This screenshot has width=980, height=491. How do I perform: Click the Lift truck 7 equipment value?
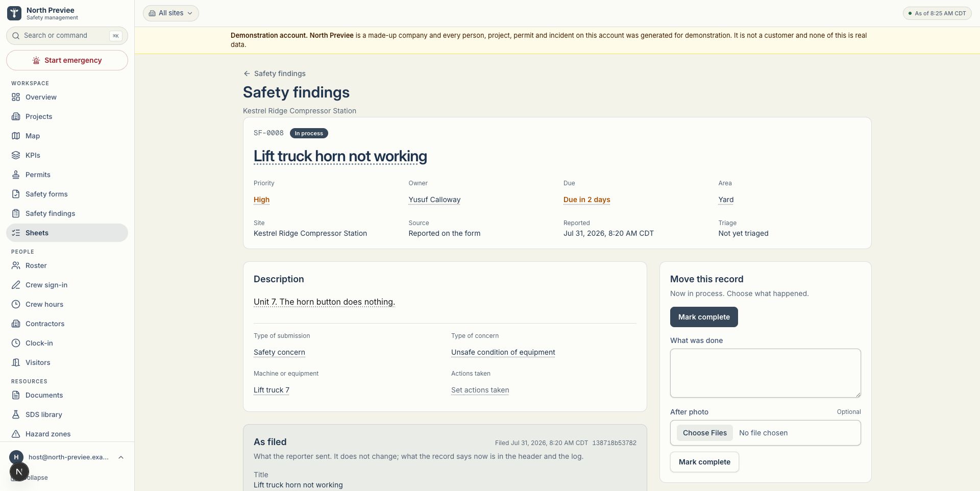[272, 390]
